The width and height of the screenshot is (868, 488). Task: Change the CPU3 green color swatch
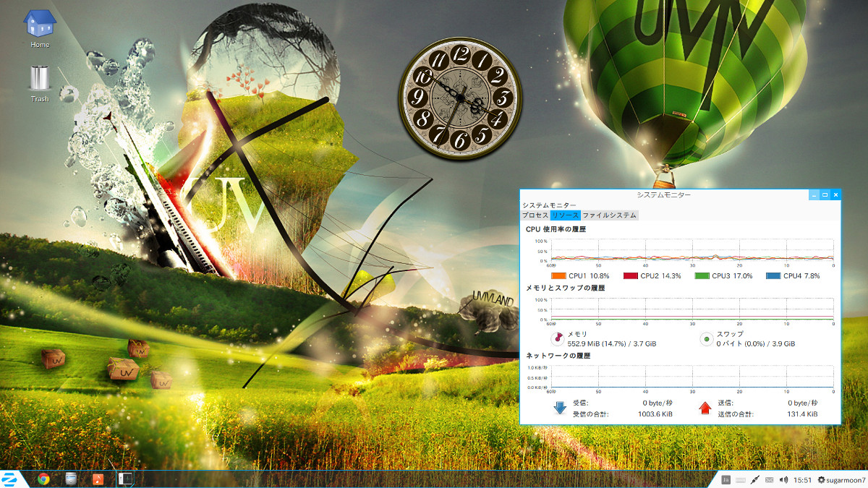tap(702, 276)
